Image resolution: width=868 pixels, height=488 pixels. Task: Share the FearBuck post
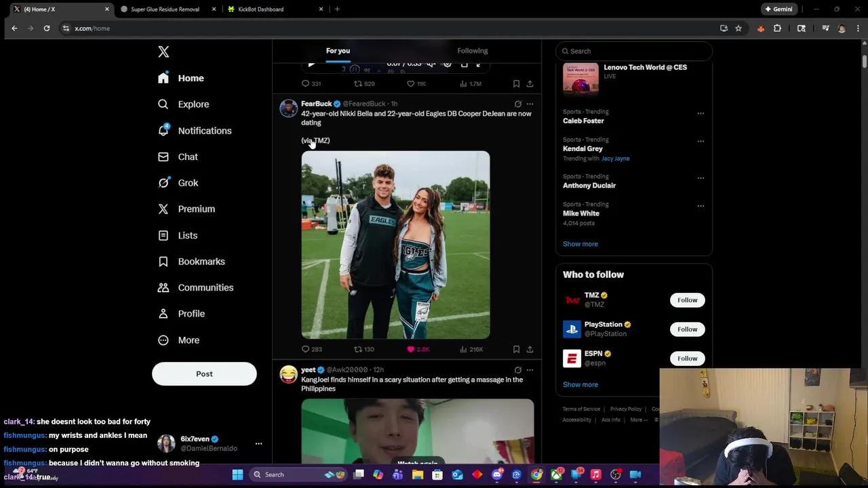[x=530, y=349]
